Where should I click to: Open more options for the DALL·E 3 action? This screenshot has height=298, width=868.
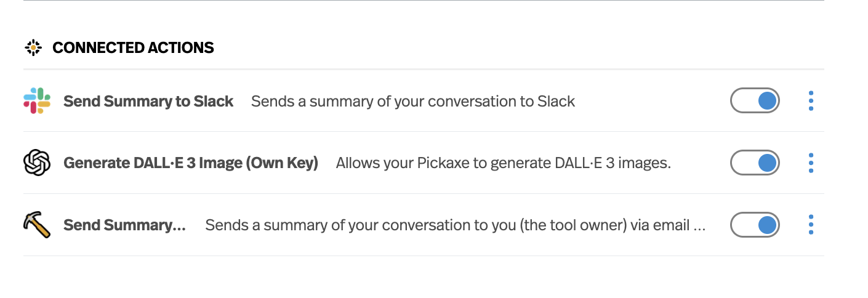811,163
